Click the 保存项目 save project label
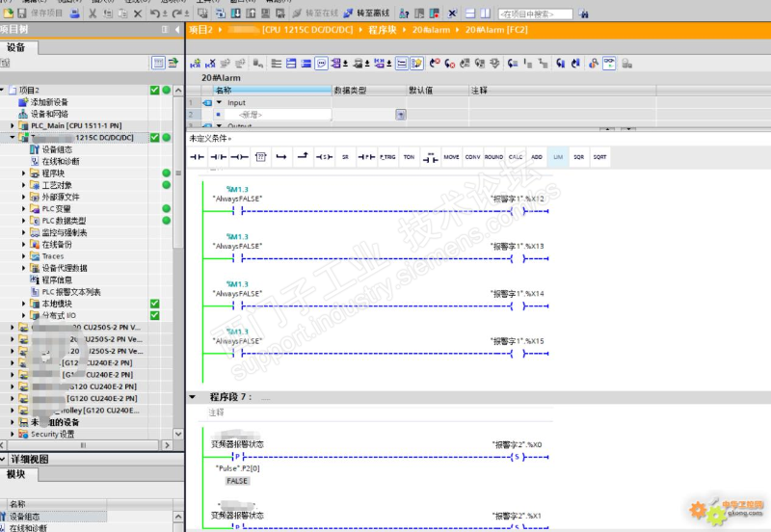Image resolution: width=771 pixels, height=532 pixels. pyautogui.click(x=46, y=13)
